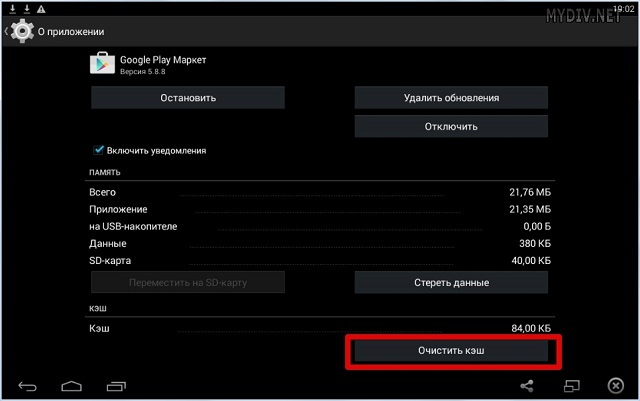Click the 'на USB-накопителе' row label

(x=133, y=226)
